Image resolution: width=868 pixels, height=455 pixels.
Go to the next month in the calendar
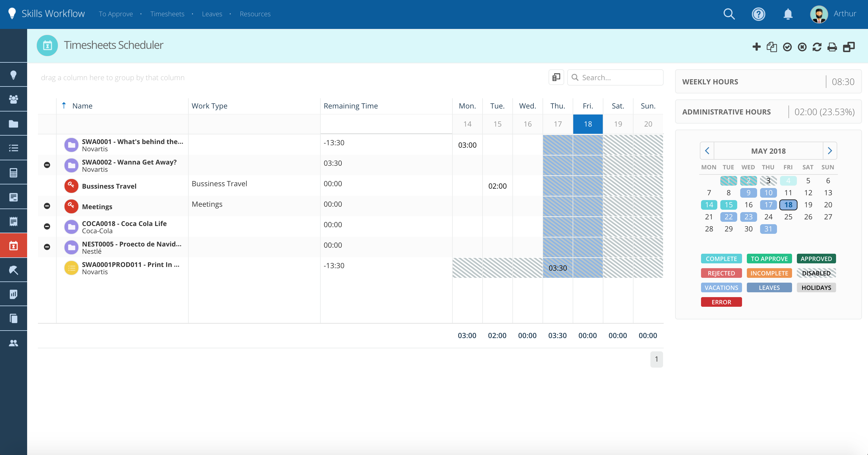[x=830, y=151]
